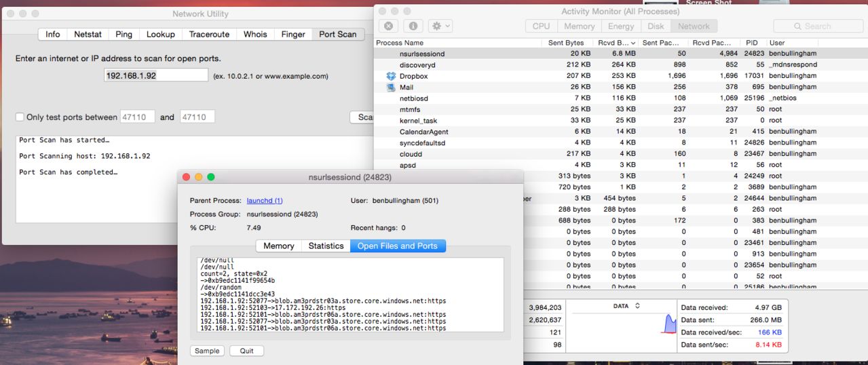Select the Open Files and Ports tab
This screenshot has width=868, height=365.
[398, 246]
